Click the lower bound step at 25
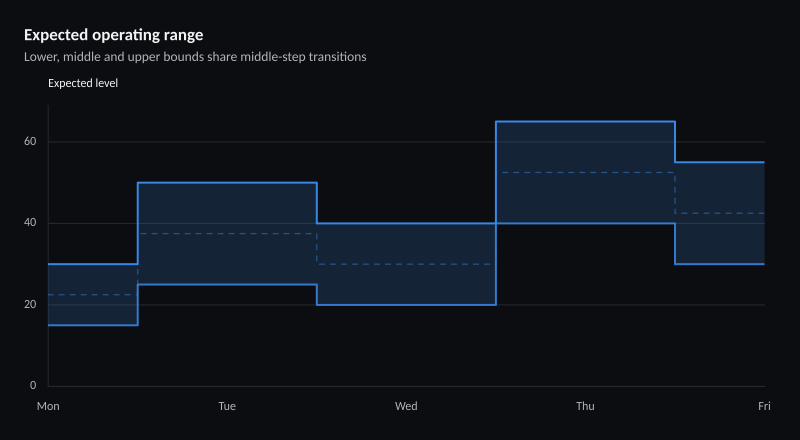 (x=227, y=284)
